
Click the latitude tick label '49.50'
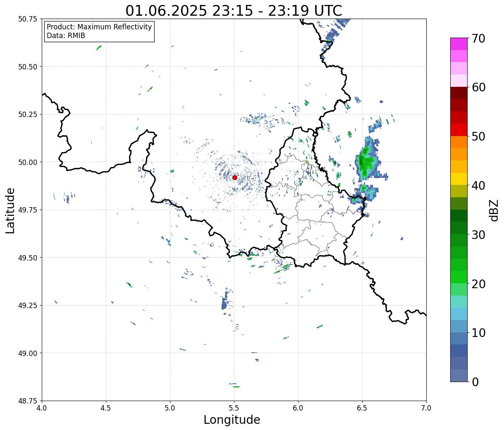28,258
